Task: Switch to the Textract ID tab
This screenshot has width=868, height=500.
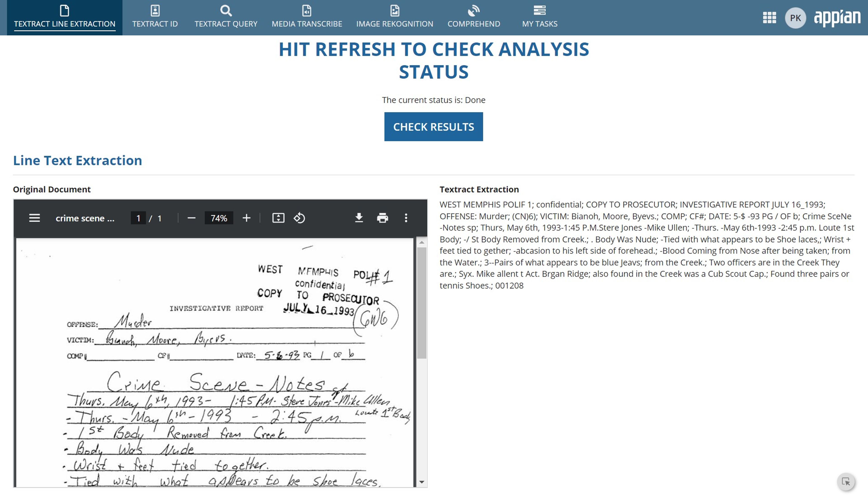Action: pyautogui.click(x=155, y=17)
